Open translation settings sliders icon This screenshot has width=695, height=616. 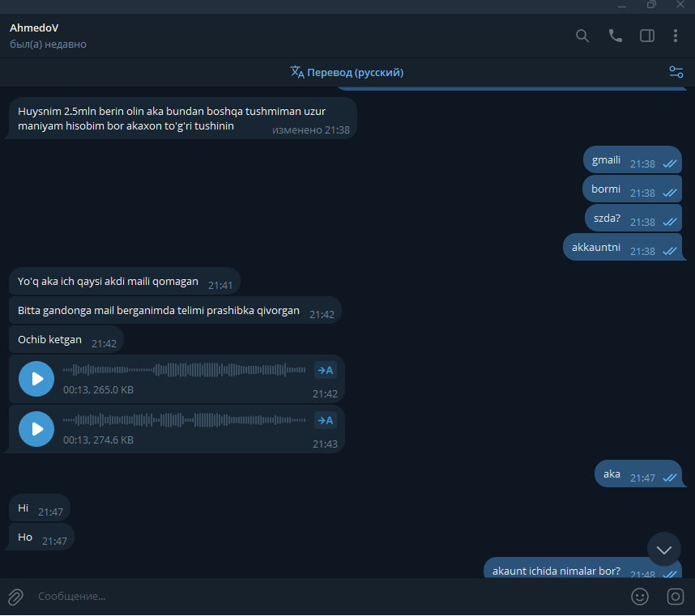click(x=676, y=72)
